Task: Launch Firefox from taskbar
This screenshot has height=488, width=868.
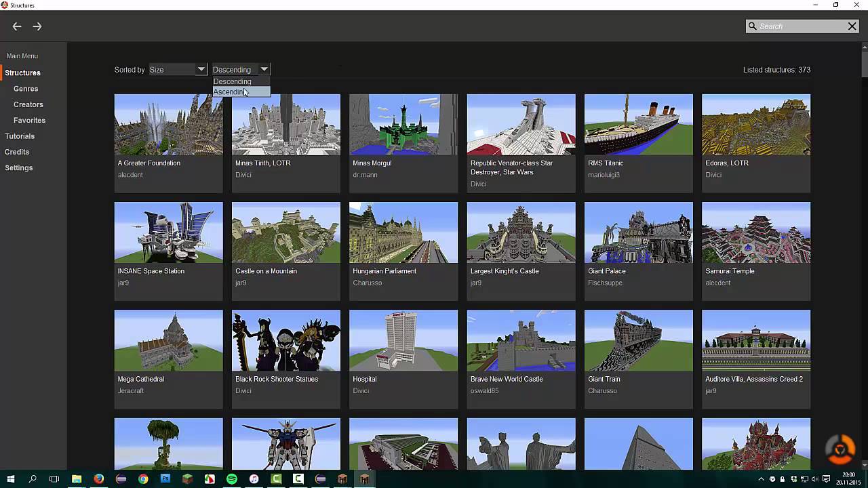Action: tap(99, 479)
